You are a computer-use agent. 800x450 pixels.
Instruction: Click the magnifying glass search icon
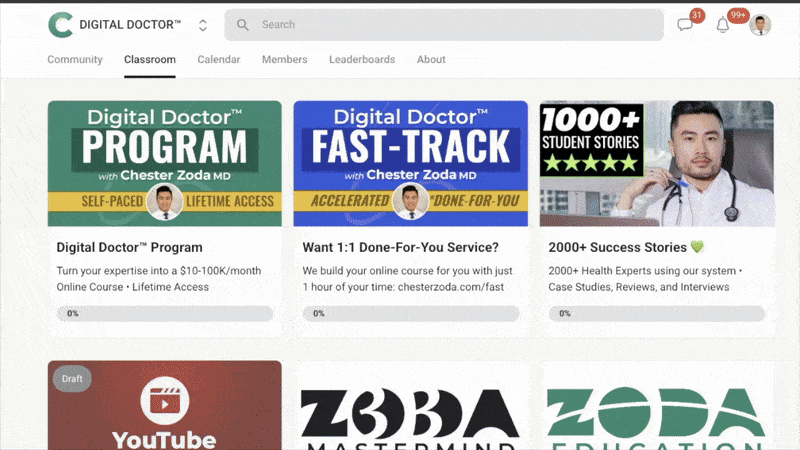[x=243, y=24]
